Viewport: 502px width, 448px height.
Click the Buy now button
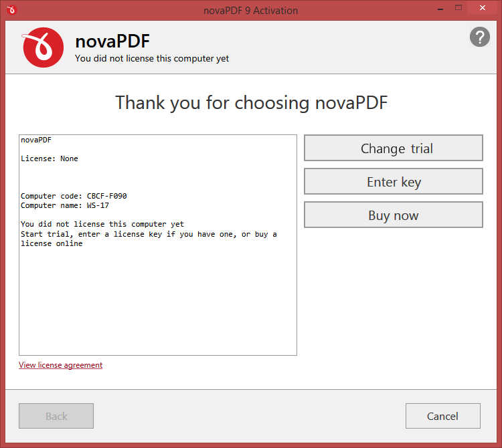click(x=394, y=215)
